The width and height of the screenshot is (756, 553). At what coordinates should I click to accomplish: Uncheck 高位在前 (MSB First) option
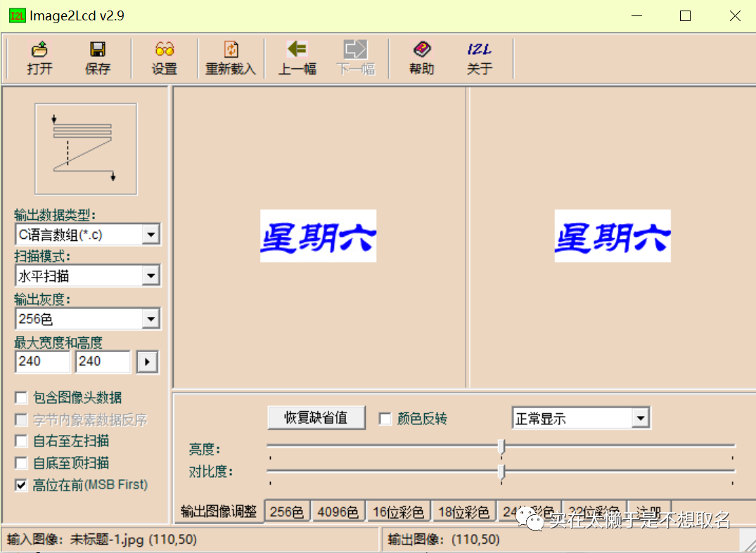click(22, 485)
